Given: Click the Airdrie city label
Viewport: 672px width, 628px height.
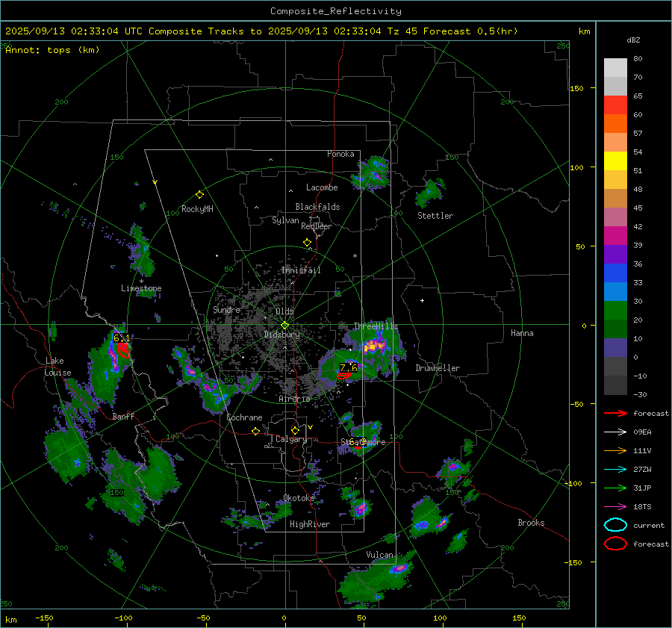Looking at the screenshot, I should click(x=294, y=399).
